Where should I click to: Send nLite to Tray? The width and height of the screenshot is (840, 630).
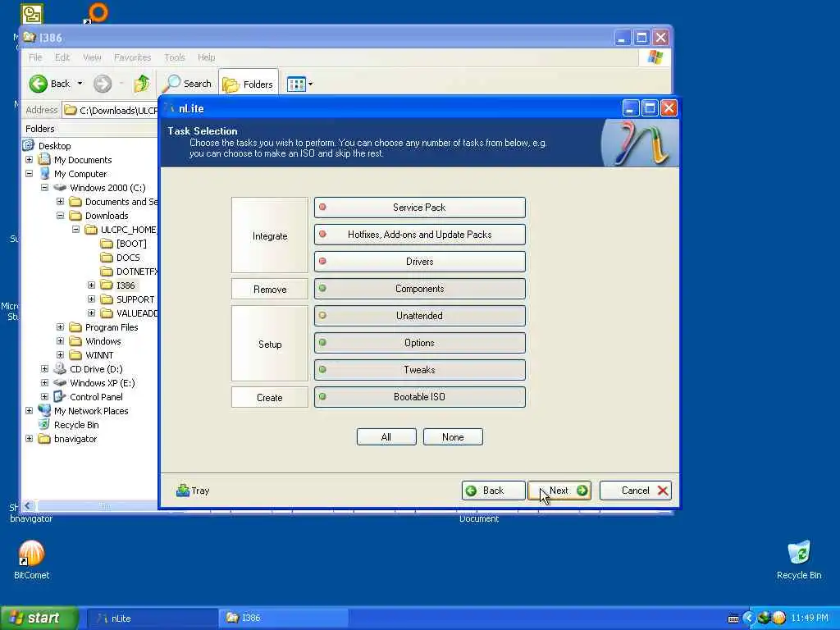tap(193, 491)
